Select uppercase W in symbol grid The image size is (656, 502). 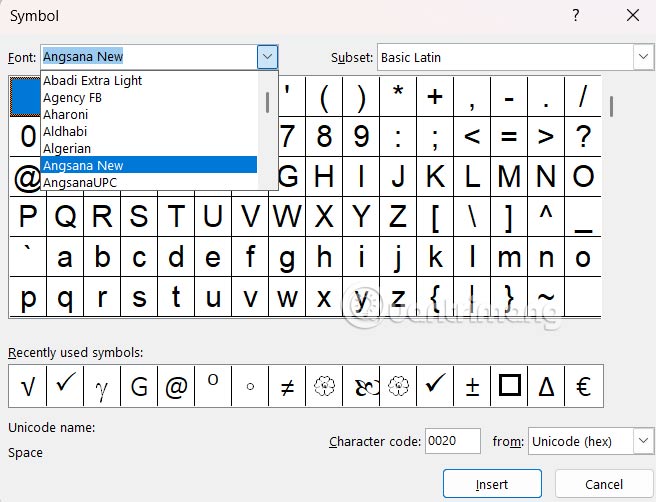287,217
